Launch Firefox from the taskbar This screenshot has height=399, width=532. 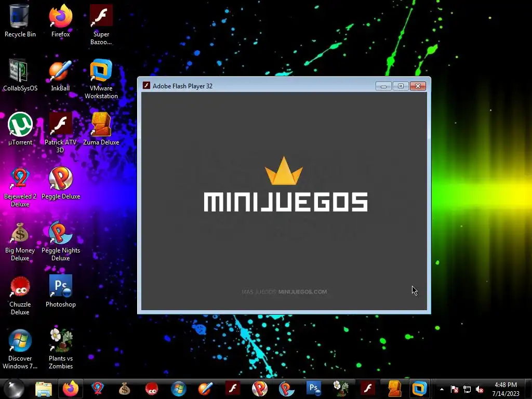70,389
